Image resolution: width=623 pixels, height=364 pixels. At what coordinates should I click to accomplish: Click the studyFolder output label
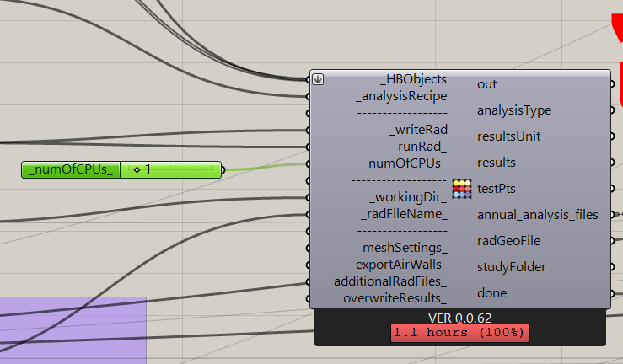pos(512,267)
